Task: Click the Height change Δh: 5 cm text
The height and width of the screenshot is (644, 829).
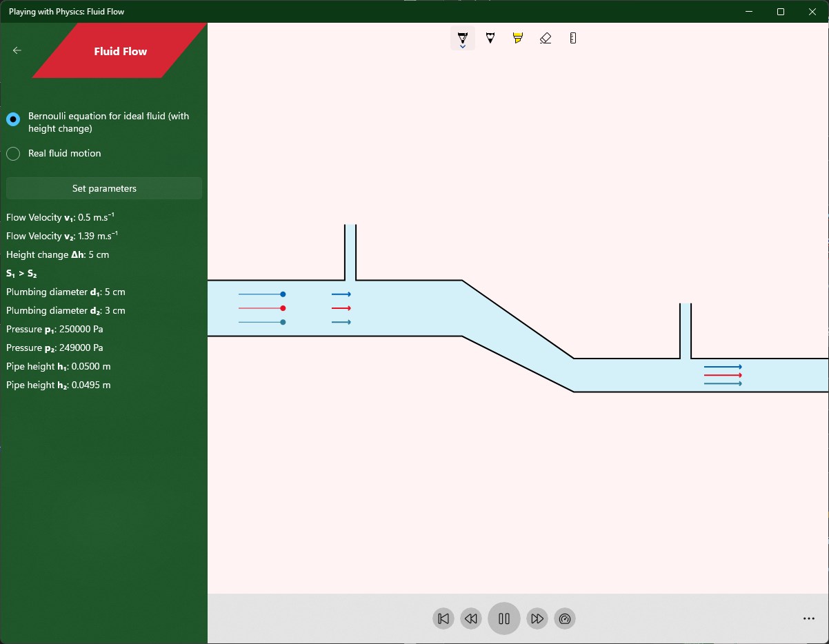Action: pyautogui.click(x=57, y=254)
